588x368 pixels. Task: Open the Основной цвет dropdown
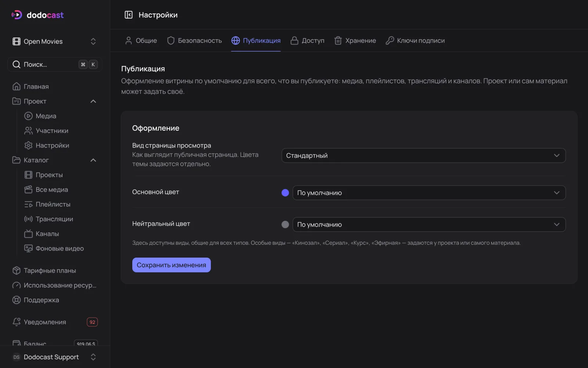coord(429,193)
